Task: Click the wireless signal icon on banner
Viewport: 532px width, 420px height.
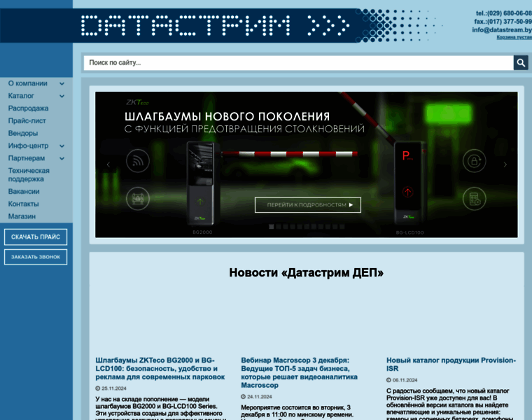Action: pos(138,161)
